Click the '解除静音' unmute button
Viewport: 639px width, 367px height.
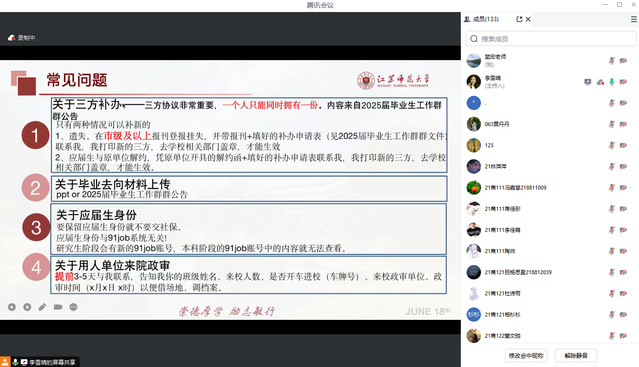(576, 356)
